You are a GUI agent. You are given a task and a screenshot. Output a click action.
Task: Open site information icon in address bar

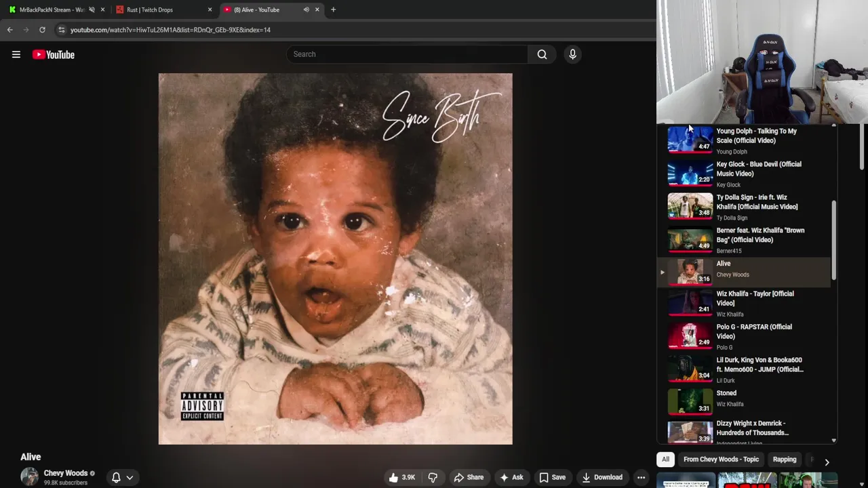coord(61,30)
